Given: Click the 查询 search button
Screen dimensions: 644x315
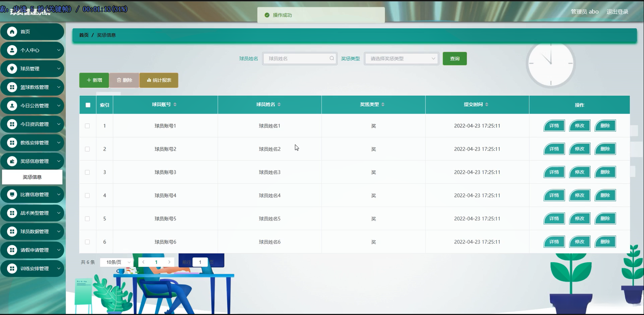Looking at the screenshot, I should 455,59.
